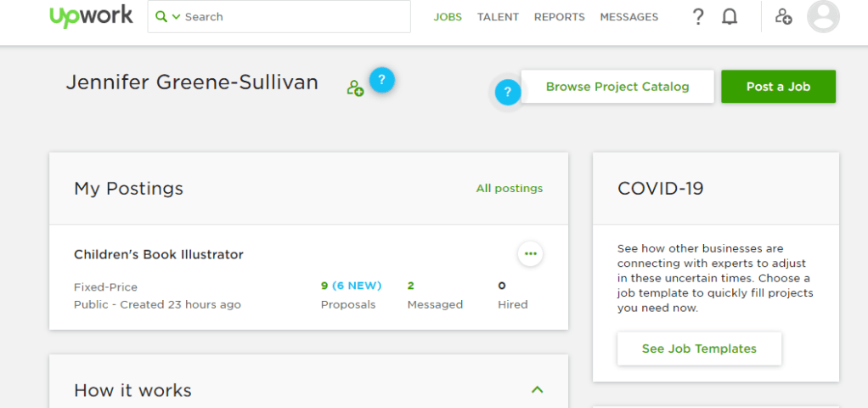The width and height of the screenshot is (868, 408).
Task: Open the All postings link
Action: pyautogui.click(x=509, y=189)
